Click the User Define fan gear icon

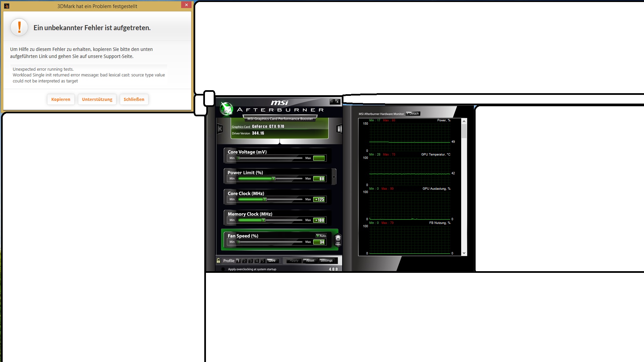338,240
